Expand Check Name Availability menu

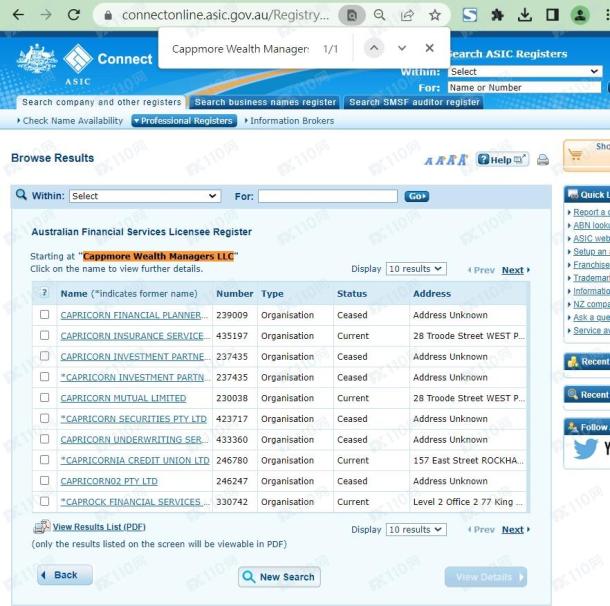click(70, 121)
